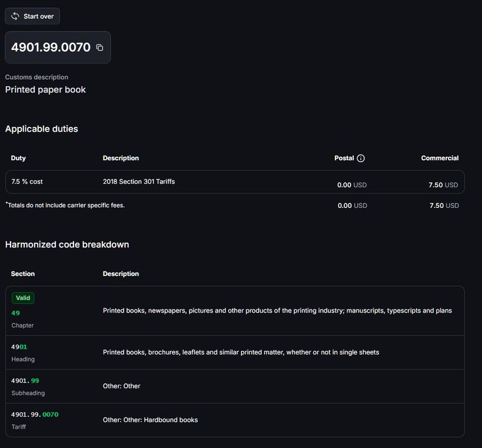Click the Commercial column header
This screenshot has width=482, height=448.
click(x=440, y=158)
